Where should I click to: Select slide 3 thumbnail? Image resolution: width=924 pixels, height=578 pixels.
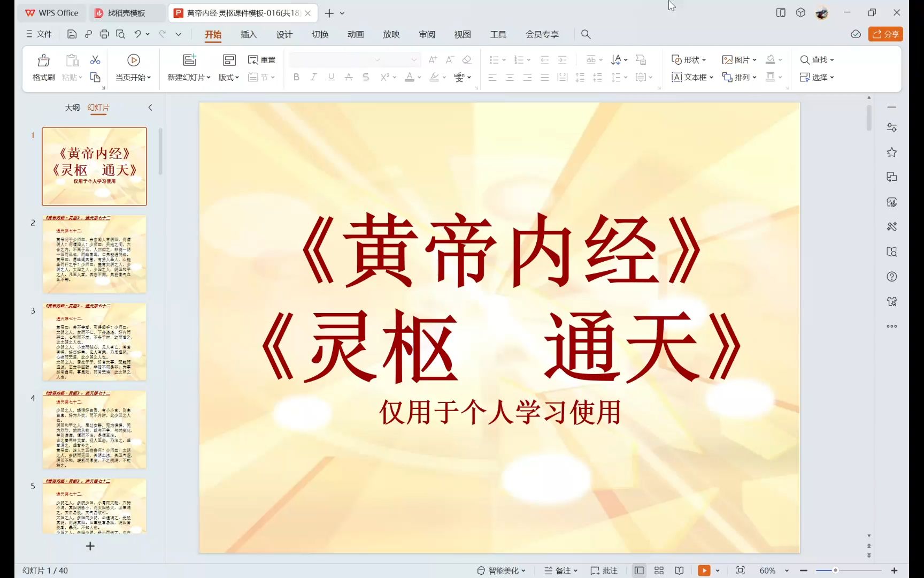point(95,341)
